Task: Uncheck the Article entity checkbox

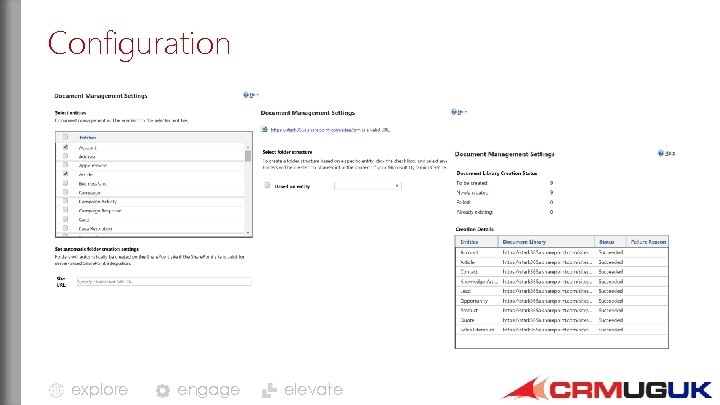Action: (x=65, y=174)
